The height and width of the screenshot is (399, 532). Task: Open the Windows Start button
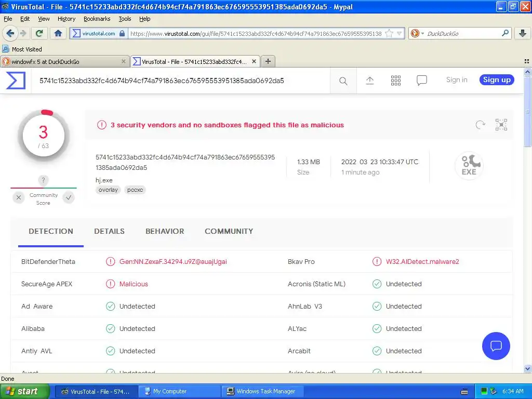[25, 391]
